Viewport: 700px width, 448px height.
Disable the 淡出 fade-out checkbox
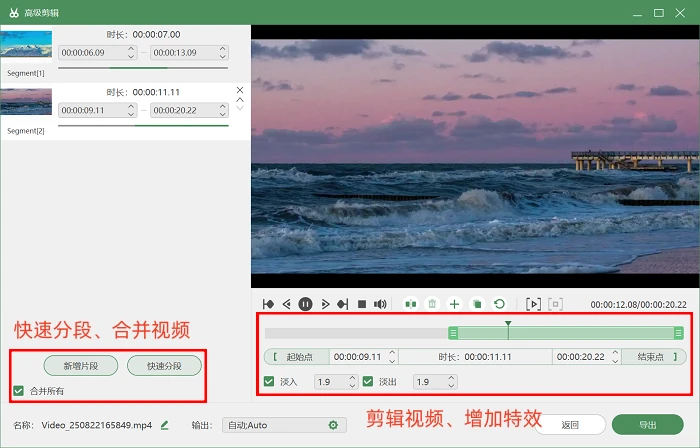point(368,382)
